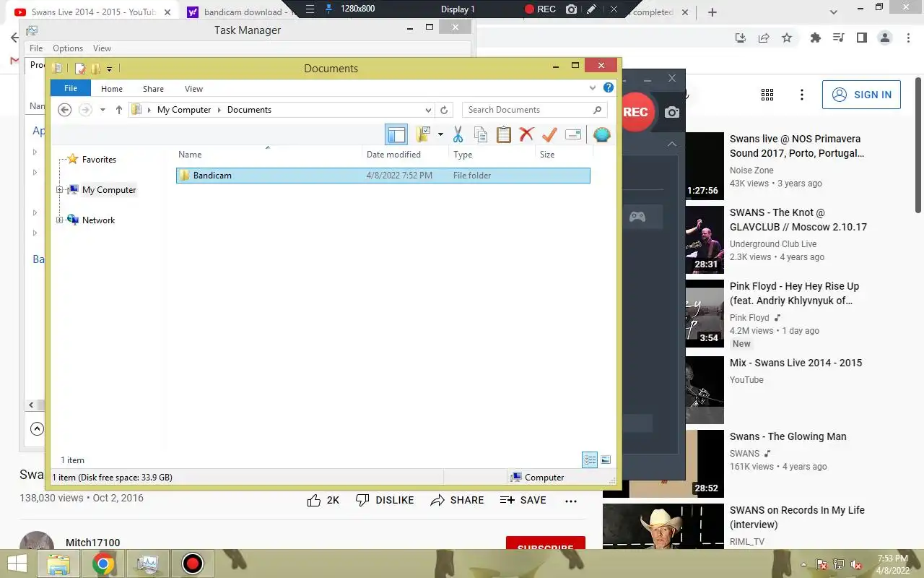Image resolution: width=924 pixels, height=578 pixels.
Task: Open the View ribbon tab in Explorer
Action: [193, 89]
